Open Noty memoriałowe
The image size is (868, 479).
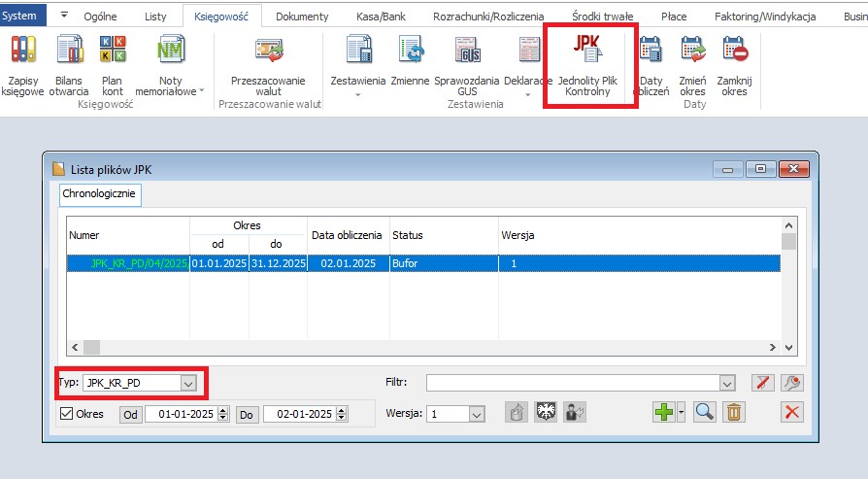click(x=169, y=65)
